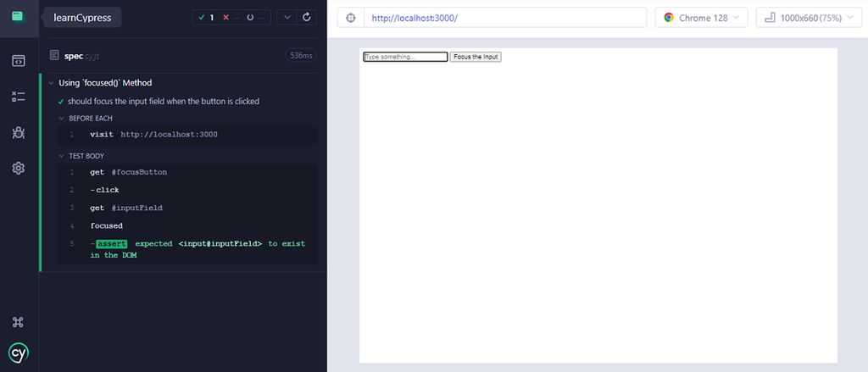Image resolution: width=868 pixels, height=372 pixels.
Task: Click the 'Type something...' input field in preview
Action: [405, 57]
